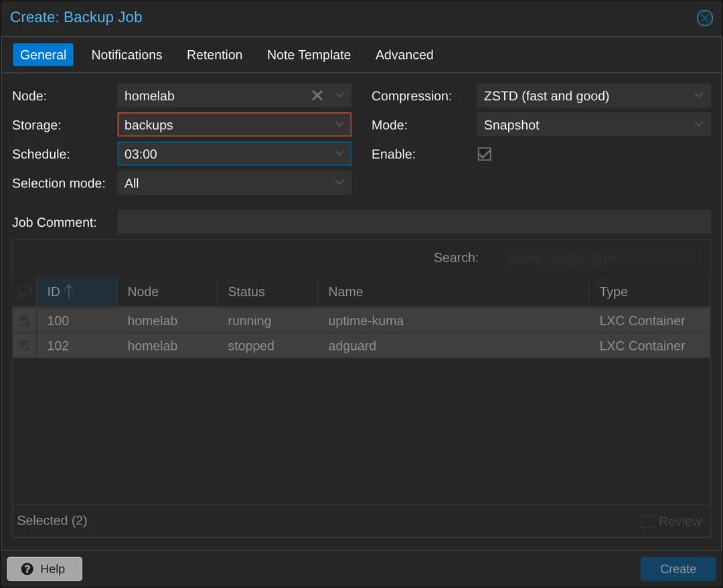Sort by the Name column header

coord(453,291)
